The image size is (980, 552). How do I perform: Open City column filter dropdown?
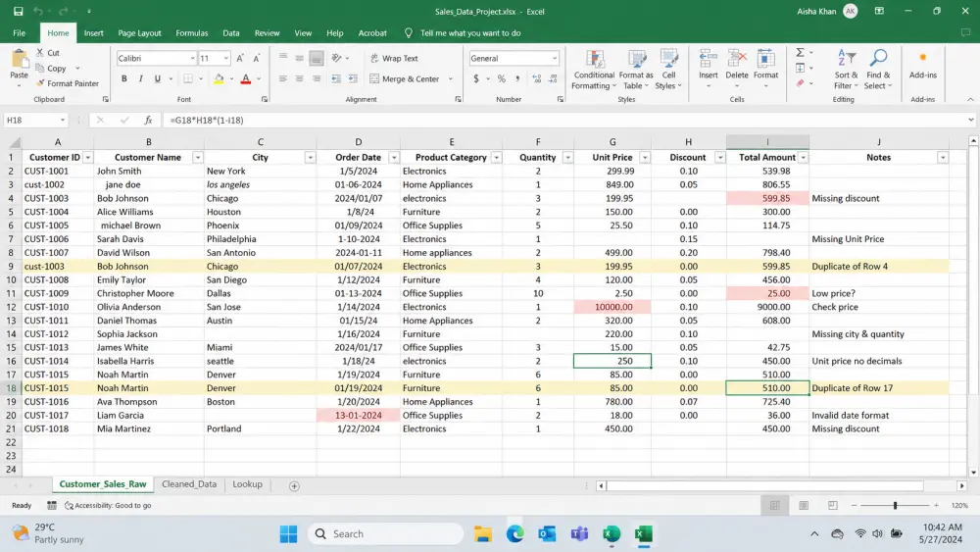(x=310, y=158)
